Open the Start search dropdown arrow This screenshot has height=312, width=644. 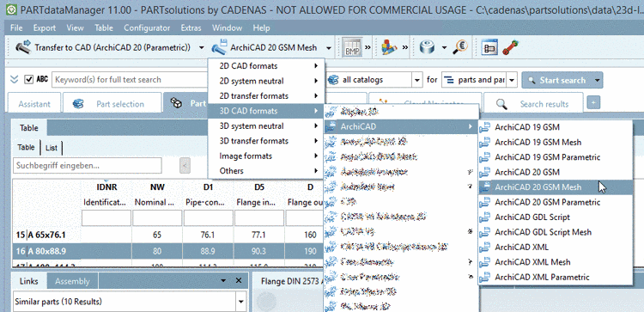(x=598, y=80)
